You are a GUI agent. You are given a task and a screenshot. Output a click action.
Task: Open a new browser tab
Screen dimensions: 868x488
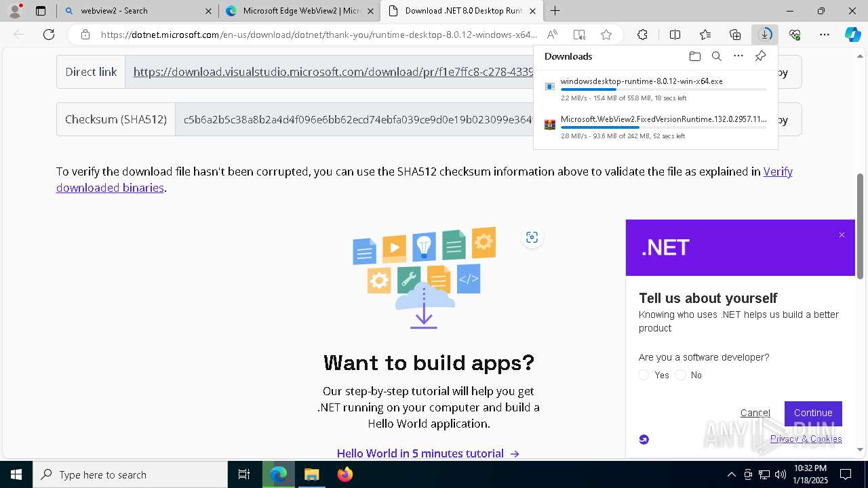pos(555,11)
